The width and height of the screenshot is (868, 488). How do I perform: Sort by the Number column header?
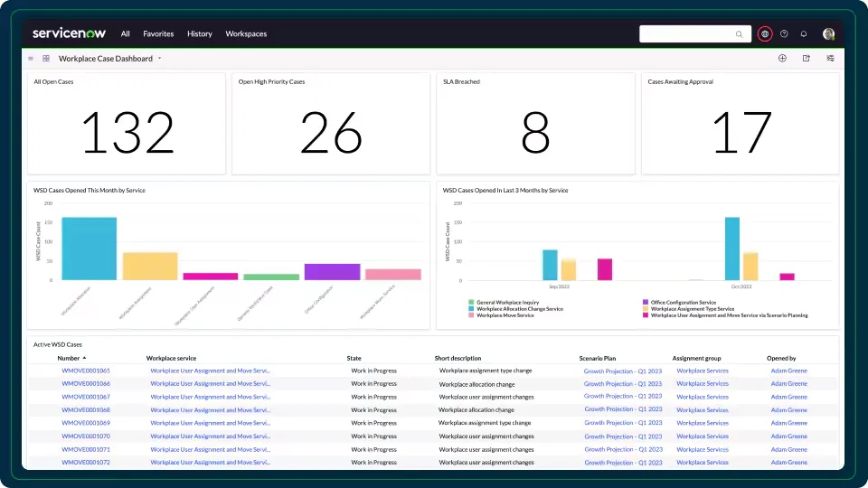[x=71, y=358]
